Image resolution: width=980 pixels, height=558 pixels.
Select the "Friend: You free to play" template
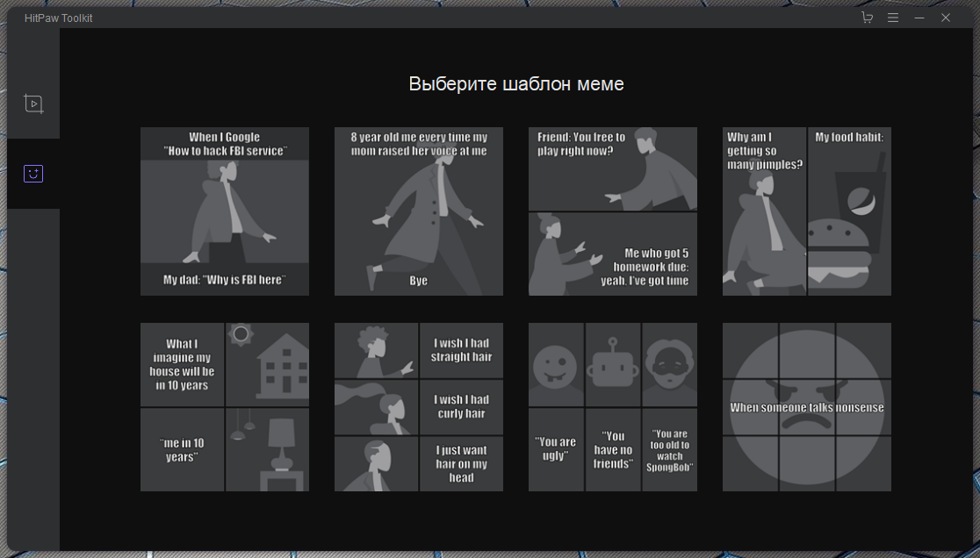coord(613,211)
